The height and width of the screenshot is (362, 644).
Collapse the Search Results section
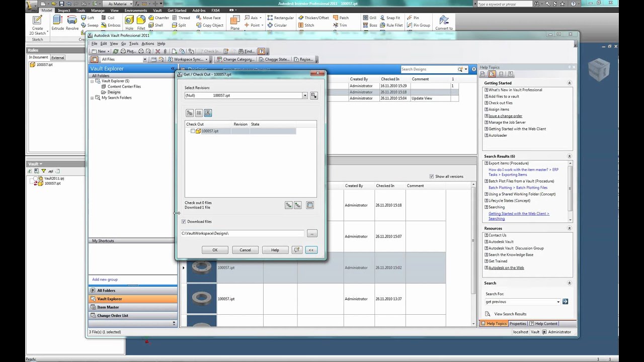click(x=570, y=156)
